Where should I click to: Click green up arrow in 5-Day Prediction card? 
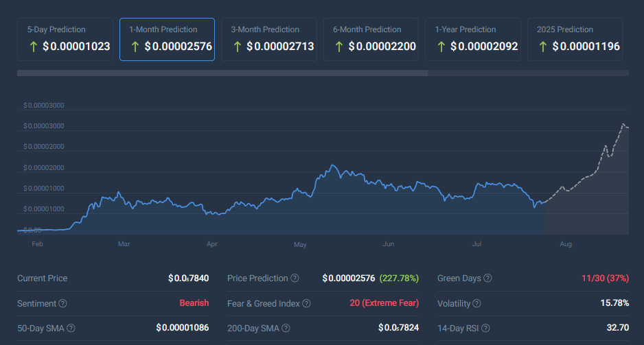(x=34, y=47)
